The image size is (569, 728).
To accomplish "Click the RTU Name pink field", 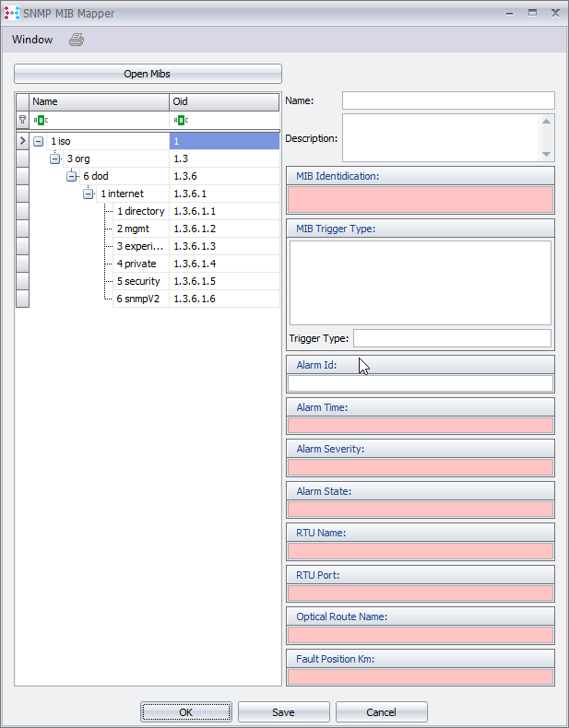I will click(421, 551).
